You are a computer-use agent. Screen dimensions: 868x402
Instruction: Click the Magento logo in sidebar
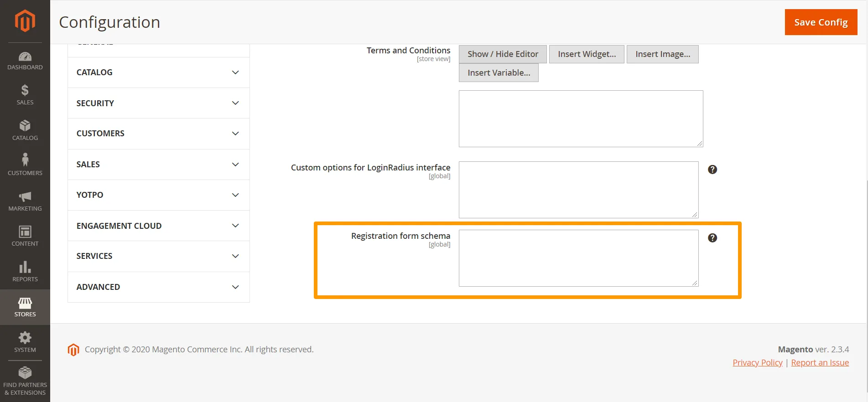(x=25, y=21)
